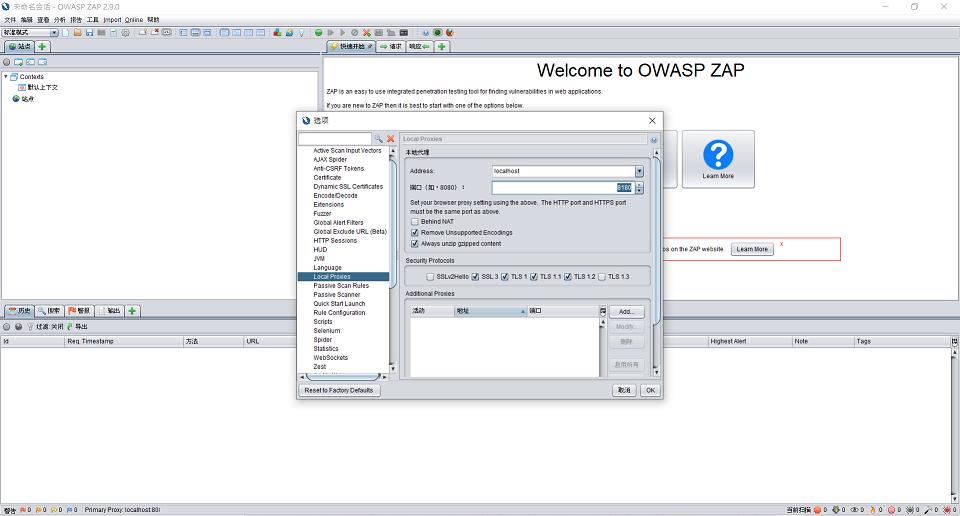
Task: Click green plus next to Response tab
Action: click(x=441, y=47)
